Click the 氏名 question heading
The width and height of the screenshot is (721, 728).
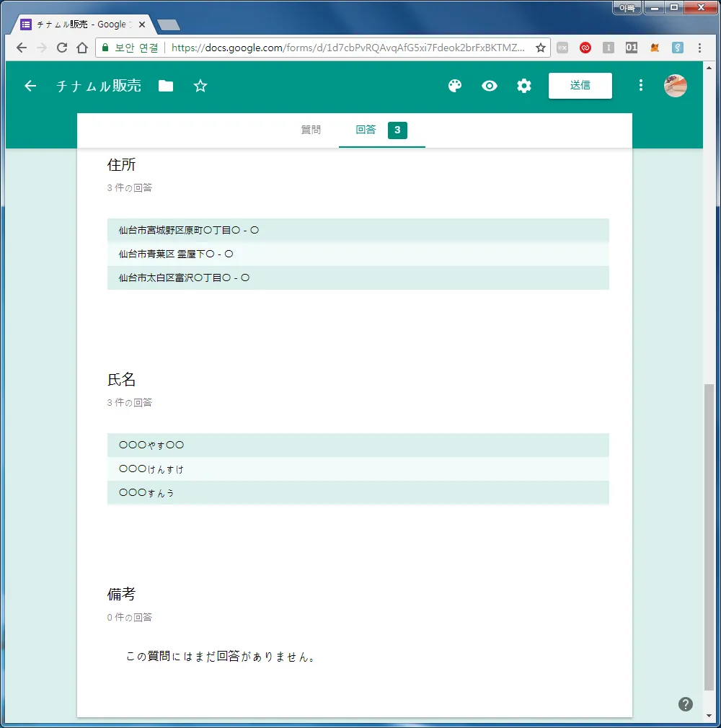tap(122, 380)
